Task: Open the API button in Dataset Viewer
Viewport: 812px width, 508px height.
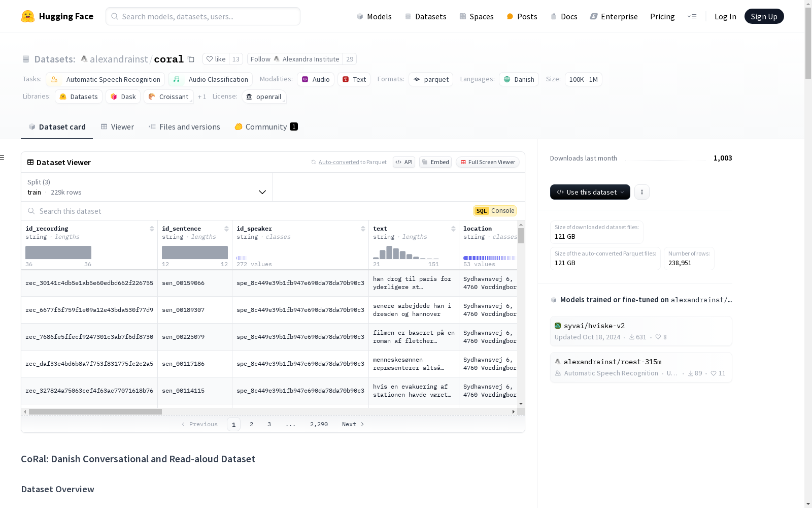Action: [404, 162]
